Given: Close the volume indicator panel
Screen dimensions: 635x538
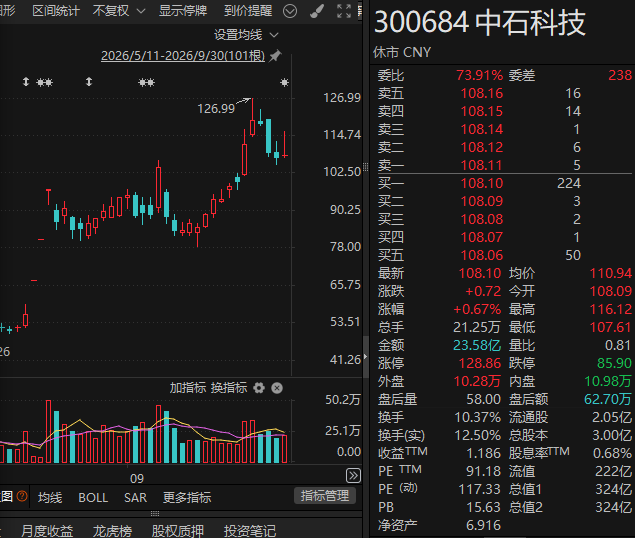Looking at the screenshot, I should click(x=277, y=388).
